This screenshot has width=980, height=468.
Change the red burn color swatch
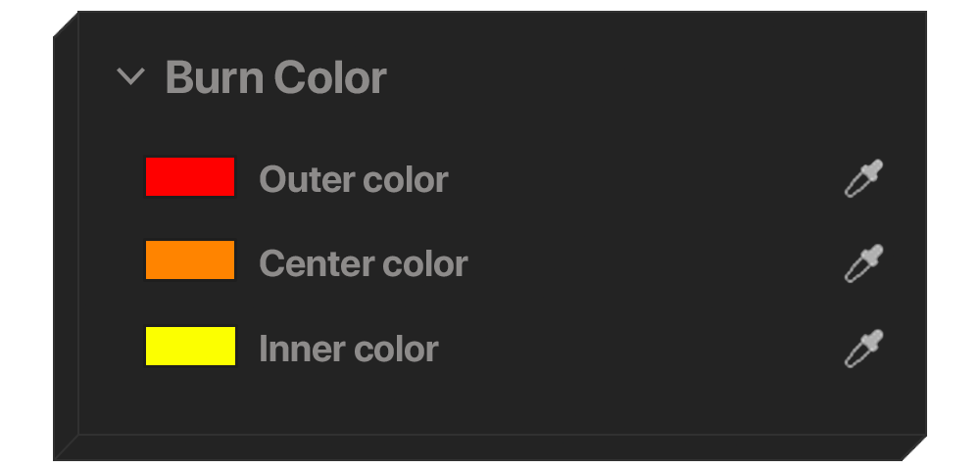190,177
